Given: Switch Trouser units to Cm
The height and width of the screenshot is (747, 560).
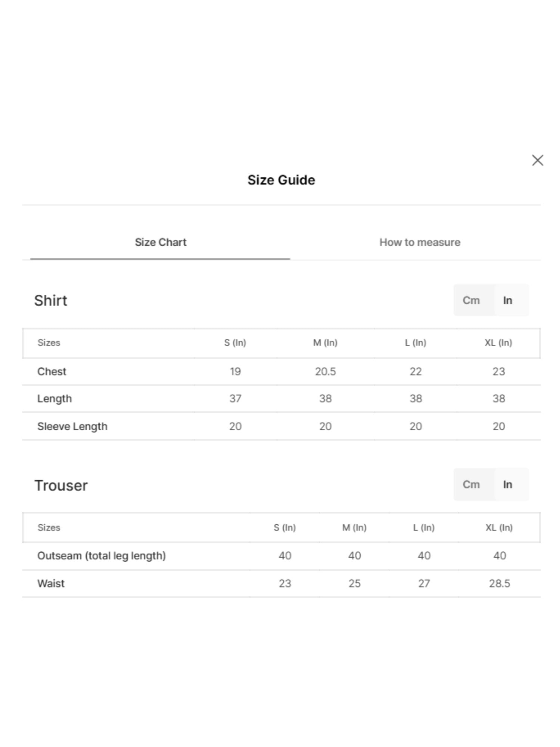Looking at the screenshot, I should point(471,484).
